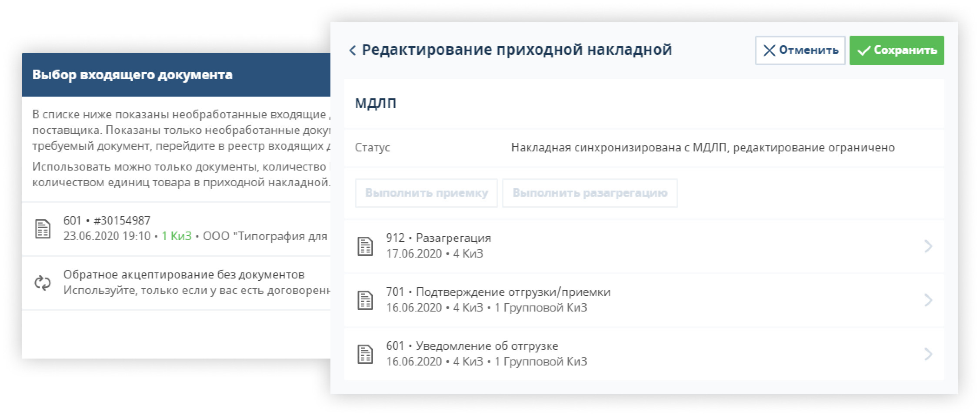Go back using the arrow beside Редактирование приходной накладной
Screen dimensions: 980x416
(x=352, y=50)
